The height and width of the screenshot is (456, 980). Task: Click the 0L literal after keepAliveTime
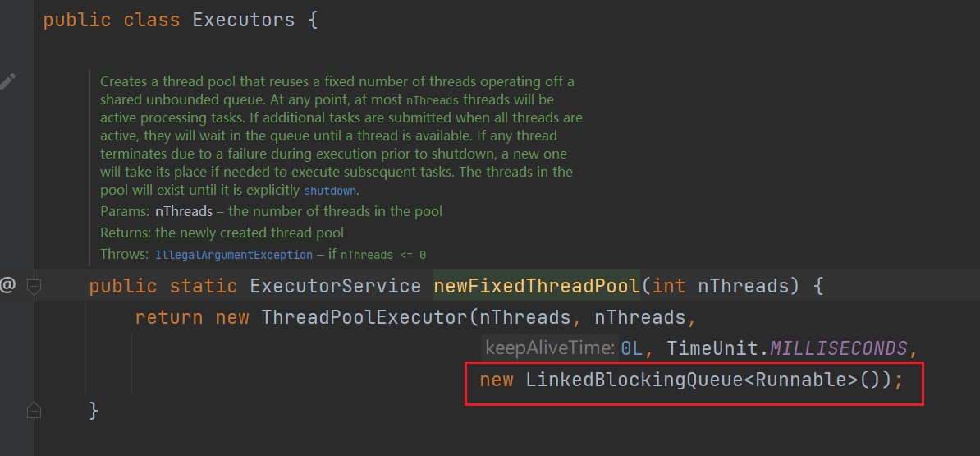[631, 348]
